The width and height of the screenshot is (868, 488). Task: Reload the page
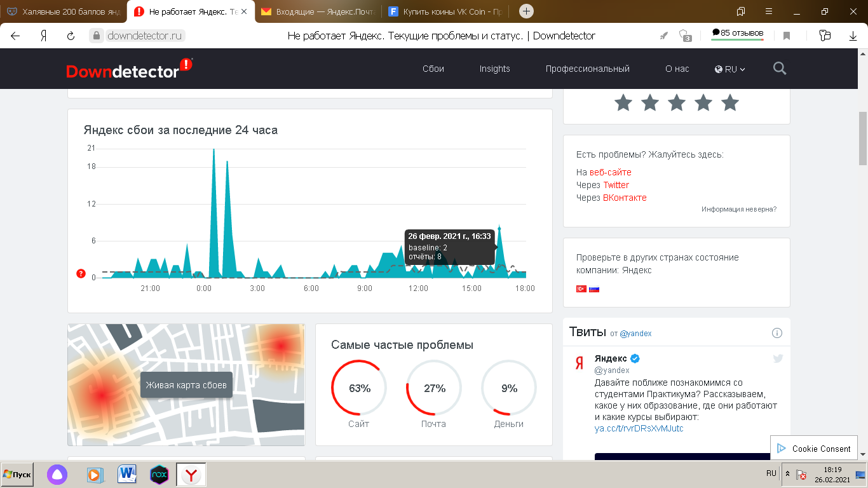click(71, 36)
